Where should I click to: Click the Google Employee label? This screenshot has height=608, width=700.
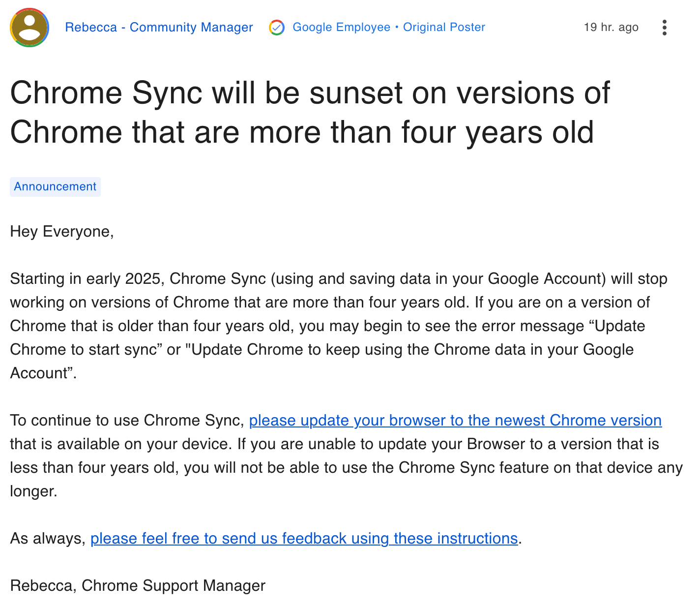341,27
